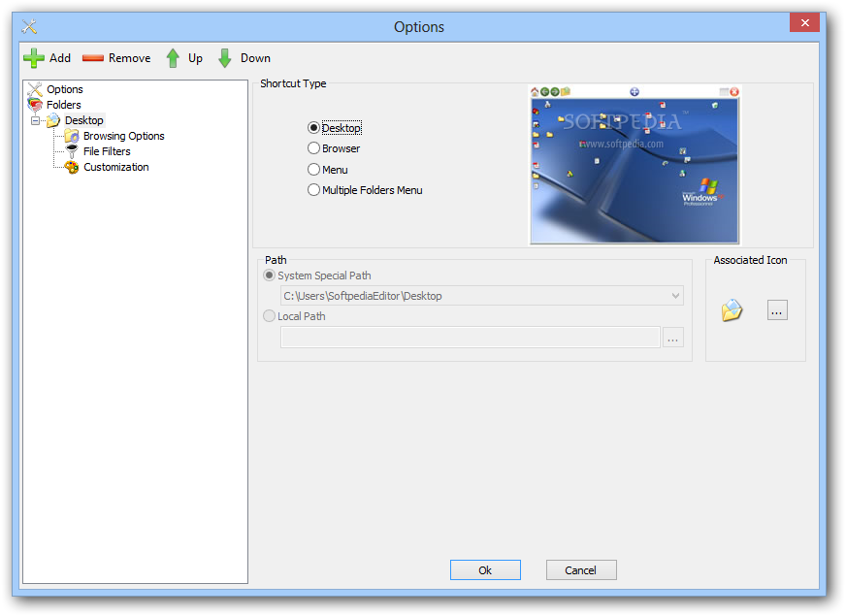Click the Folders tree item's icon
This screenshot has width=846, height=616.
click(35, 105)
